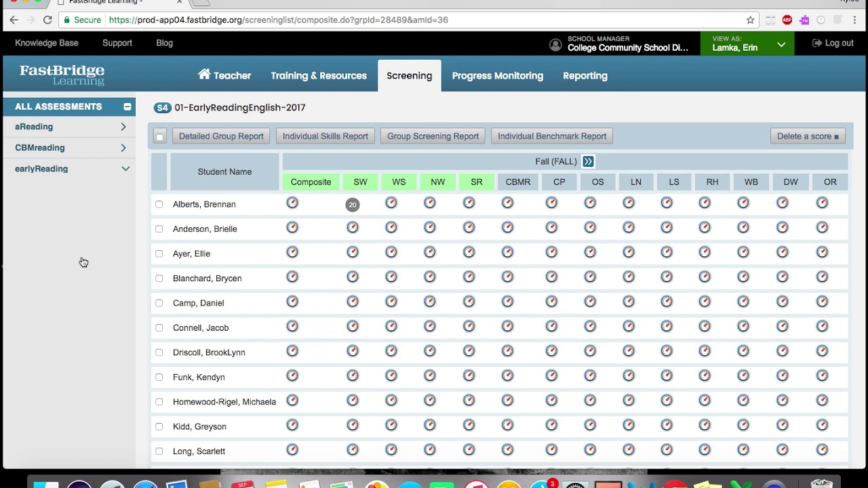Viewport: 868px width, 488px height.
Task: Open the RH assessment for Long, Scarlett
Action: point(705,450)
